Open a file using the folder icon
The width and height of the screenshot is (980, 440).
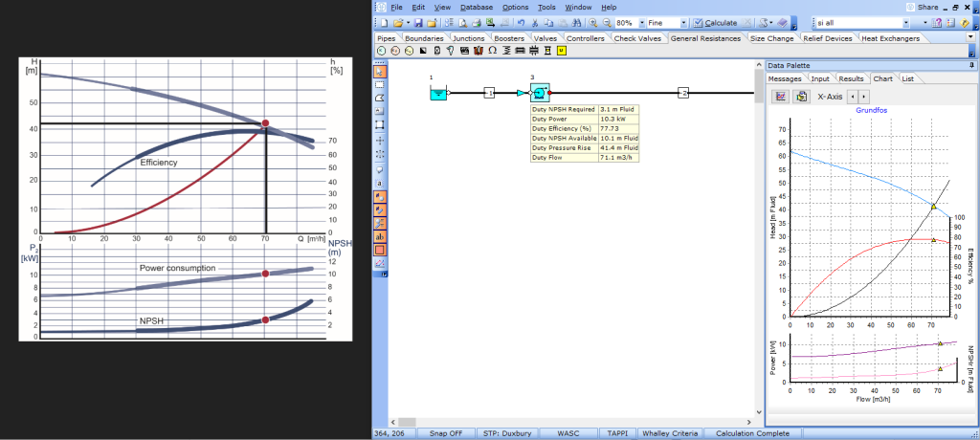[x=398, y=23]
